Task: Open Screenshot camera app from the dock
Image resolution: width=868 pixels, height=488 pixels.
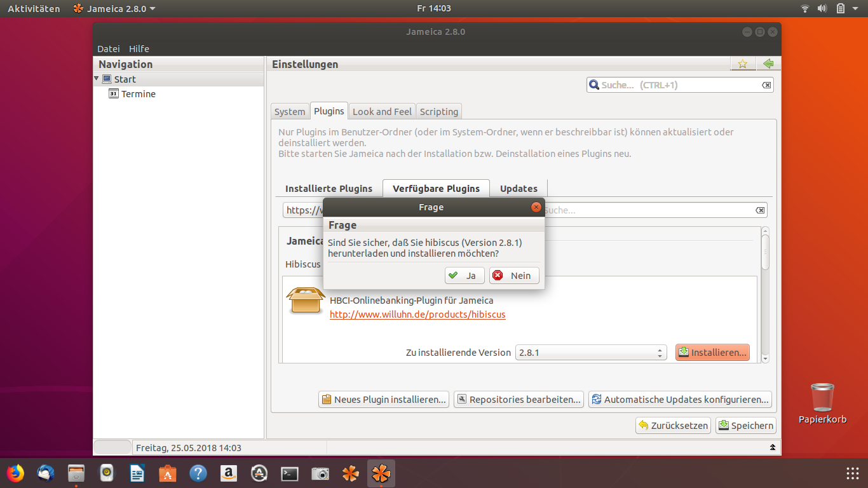Action: tap(320, 473)
